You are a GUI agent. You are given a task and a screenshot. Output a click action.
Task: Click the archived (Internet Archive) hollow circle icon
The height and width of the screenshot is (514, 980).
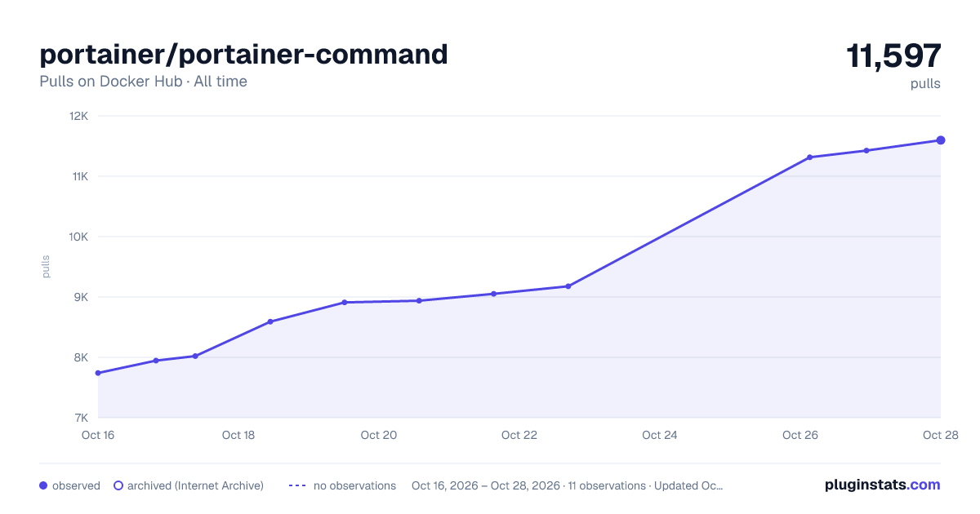point(118,485)
